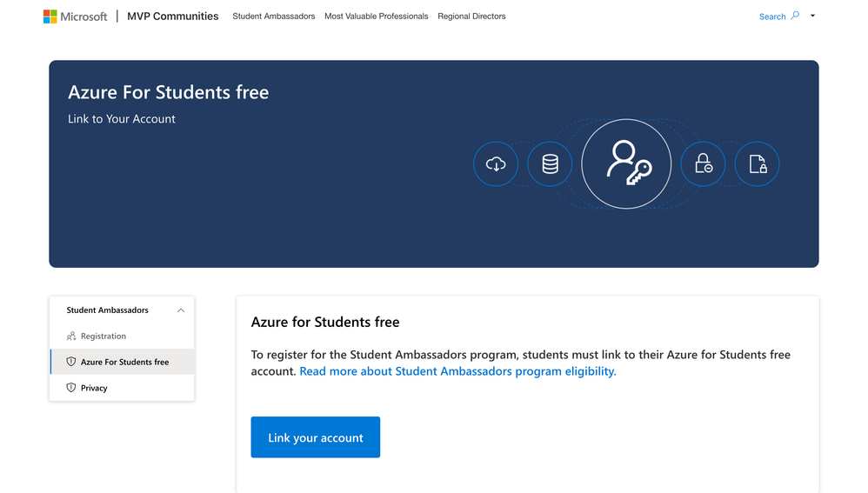Screen dimensions: 868x493
Task: Go to Regional Directors in top navigation
Action: click(471, 17)
